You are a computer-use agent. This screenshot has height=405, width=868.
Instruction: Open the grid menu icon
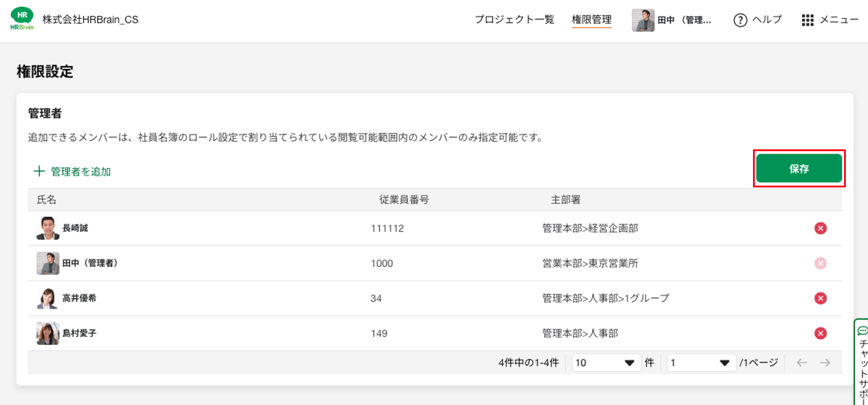click(808, 20)
